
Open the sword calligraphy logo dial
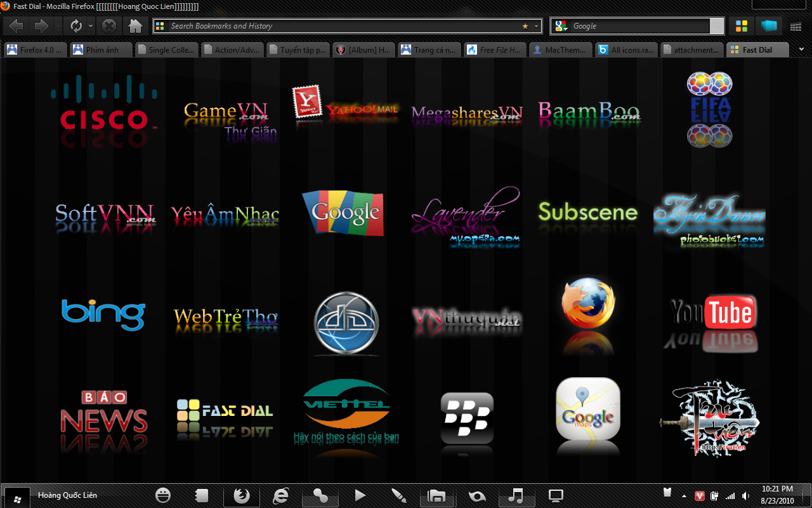pos(710,419)
